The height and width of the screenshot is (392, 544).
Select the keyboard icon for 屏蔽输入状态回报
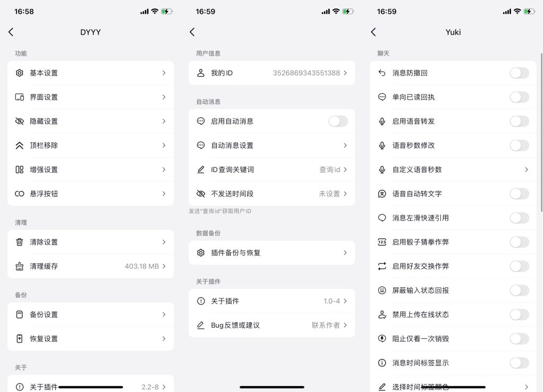(381, 290)
